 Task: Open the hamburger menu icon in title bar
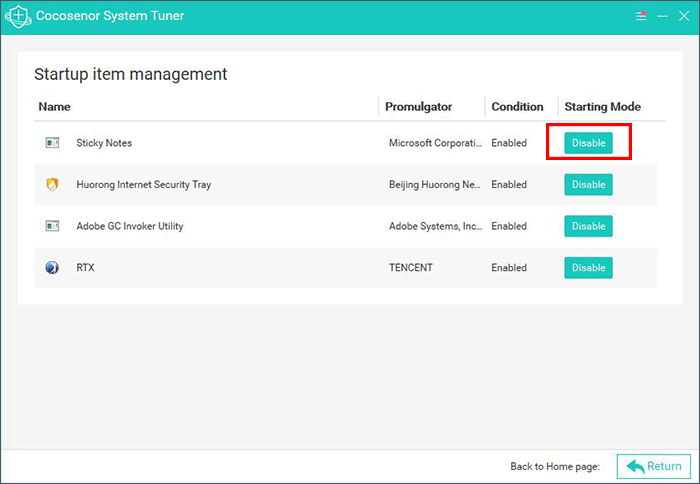tap(641, 16)
